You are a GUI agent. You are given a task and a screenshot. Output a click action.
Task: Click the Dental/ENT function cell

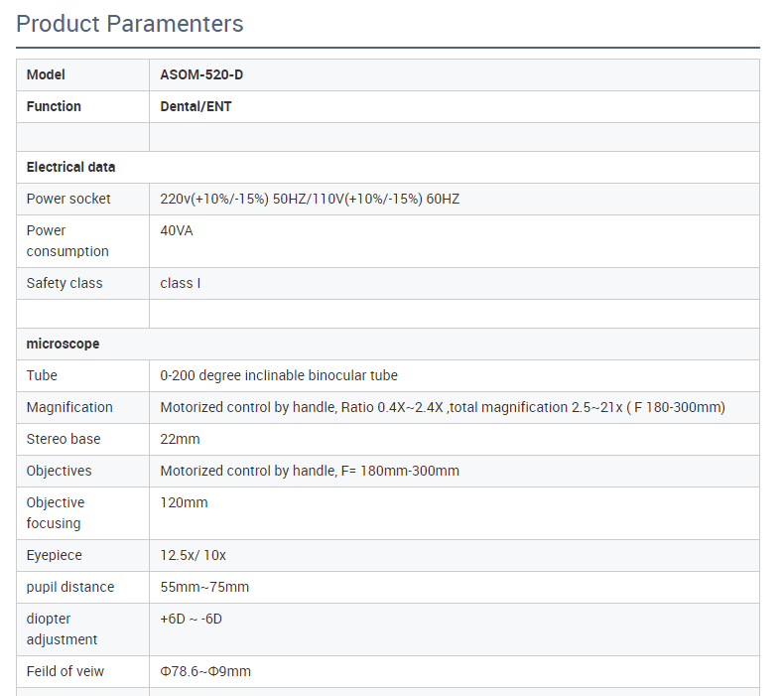tap(454, 106)
